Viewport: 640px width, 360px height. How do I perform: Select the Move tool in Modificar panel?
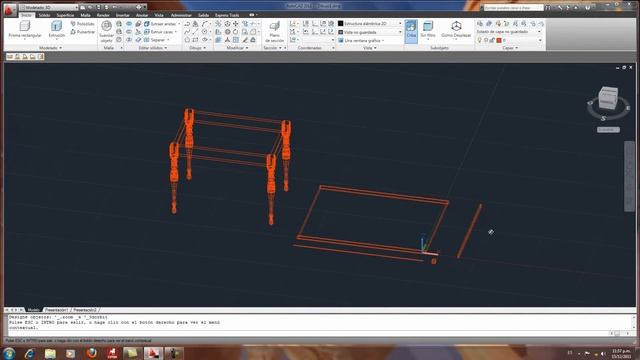click(x=236, y=24)
